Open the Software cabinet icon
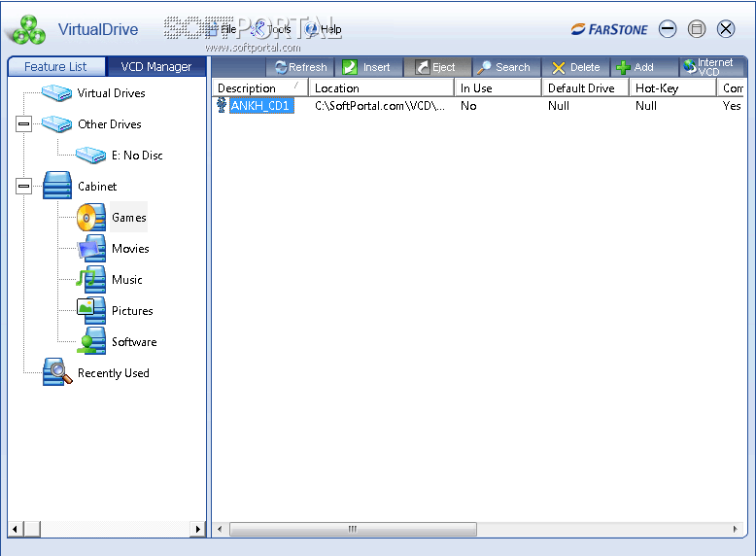 [91, 342]
